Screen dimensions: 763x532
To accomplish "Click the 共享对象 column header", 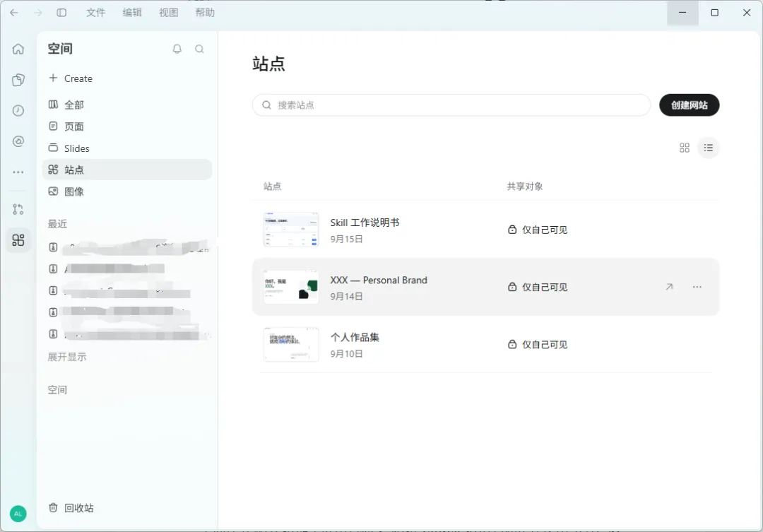I will click(x=524, y=187).
